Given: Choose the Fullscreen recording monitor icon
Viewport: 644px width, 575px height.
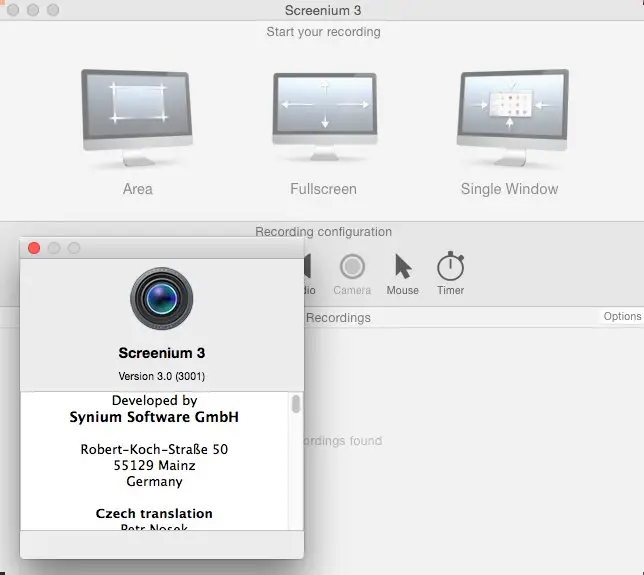Looking at the screenshot, I should coord(324,117).
